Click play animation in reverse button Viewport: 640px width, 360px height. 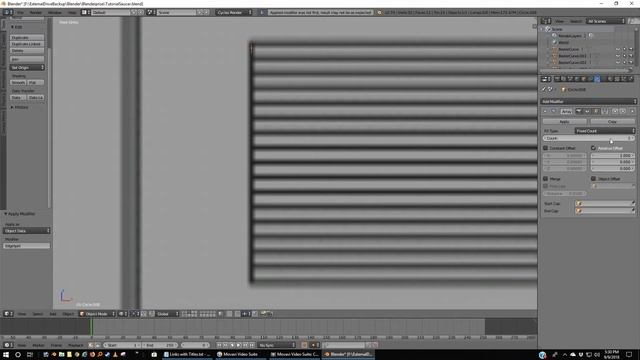(232, 345)
